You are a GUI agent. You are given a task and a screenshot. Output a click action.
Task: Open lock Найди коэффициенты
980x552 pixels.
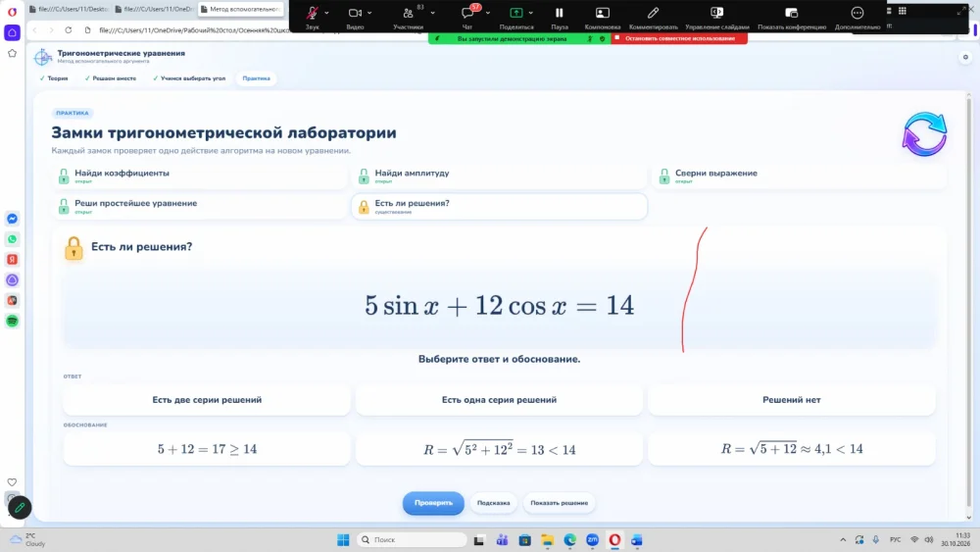pyautogui.click(x=200, y=176)
